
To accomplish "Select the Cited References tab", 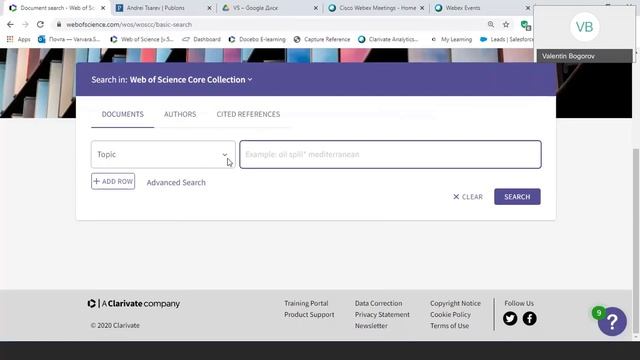I will point(248,114).
